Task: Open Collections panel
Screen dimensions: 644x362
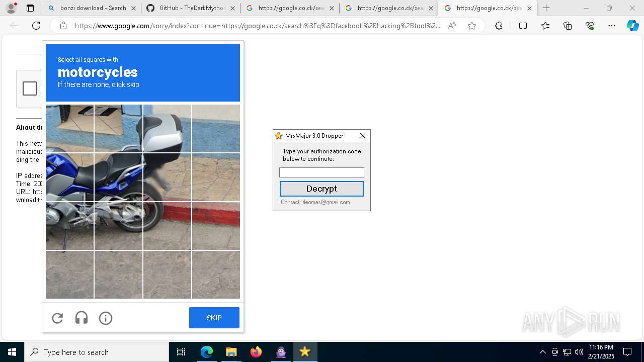Action: pos(568,26)
